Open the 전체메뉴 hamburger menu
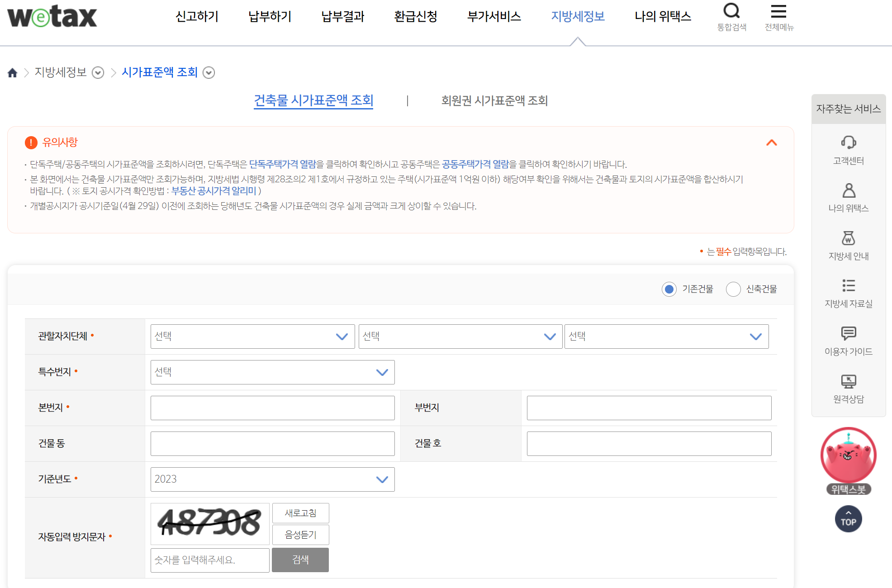This screenshot has width=892, height=588. [x=778, y=11]
